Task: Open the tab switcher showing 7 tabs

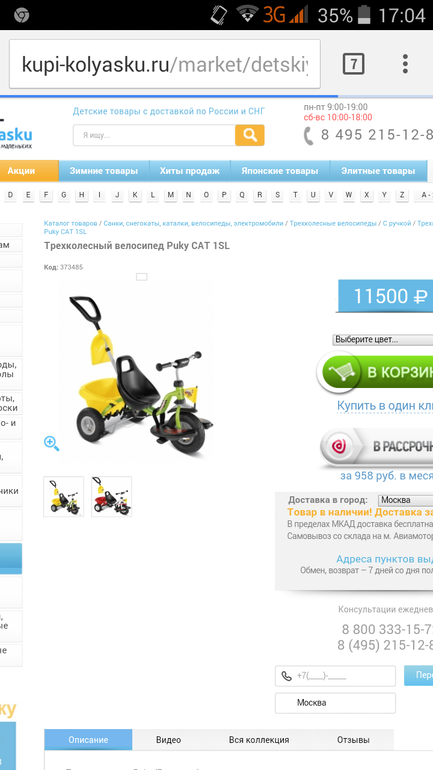Action: click(353, 64)
